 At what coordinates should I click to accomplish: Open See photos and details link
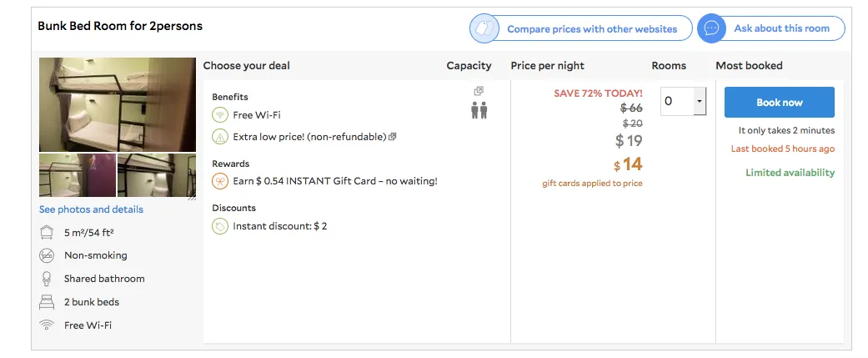[92, 209]
